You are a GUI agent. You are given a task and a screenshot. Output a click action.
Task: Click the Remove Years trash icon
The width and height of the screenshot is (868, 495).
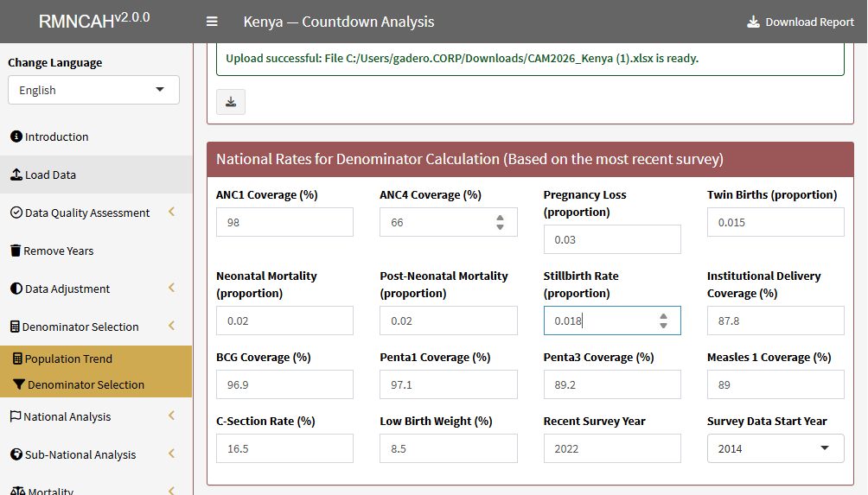(x=16, y=251)
